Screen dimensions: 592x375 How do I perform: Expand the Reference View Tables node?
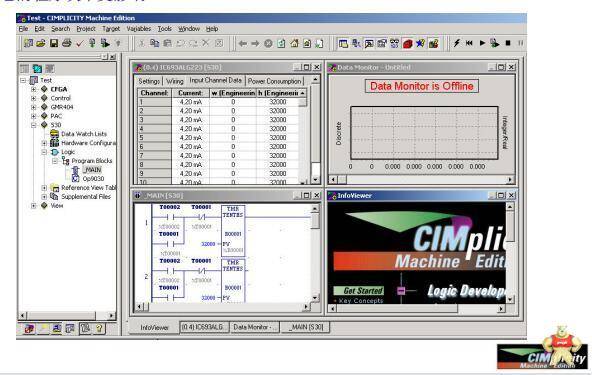pyautogui.click(x=44, y=188)
